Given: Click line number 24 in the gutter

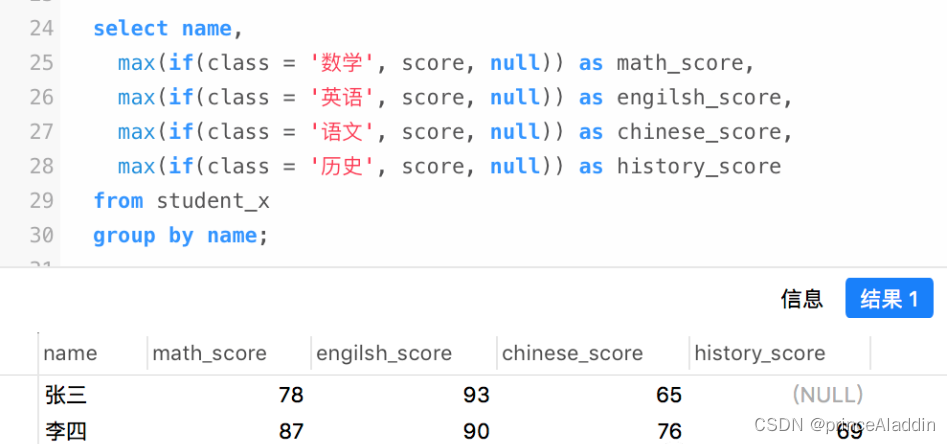Looking at the screenshot, I should [41, 28].
